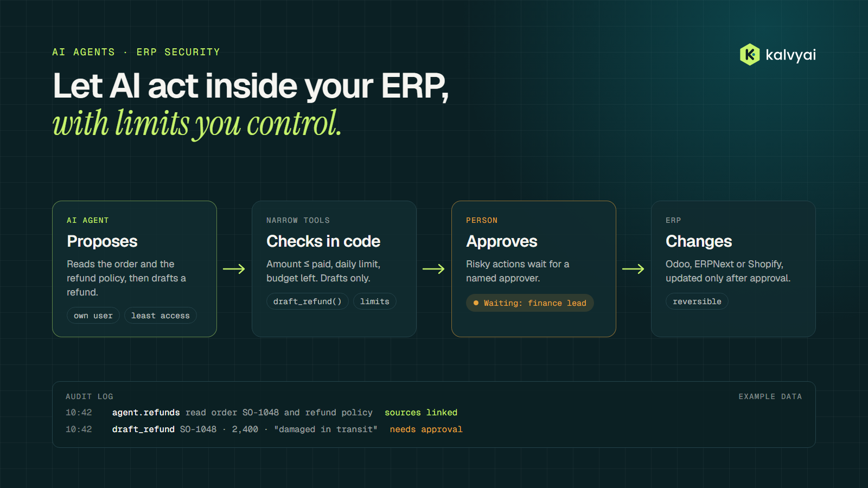Click the "AI AGENTS · ERP SECURITY" eyebrow label

point(136,52)
